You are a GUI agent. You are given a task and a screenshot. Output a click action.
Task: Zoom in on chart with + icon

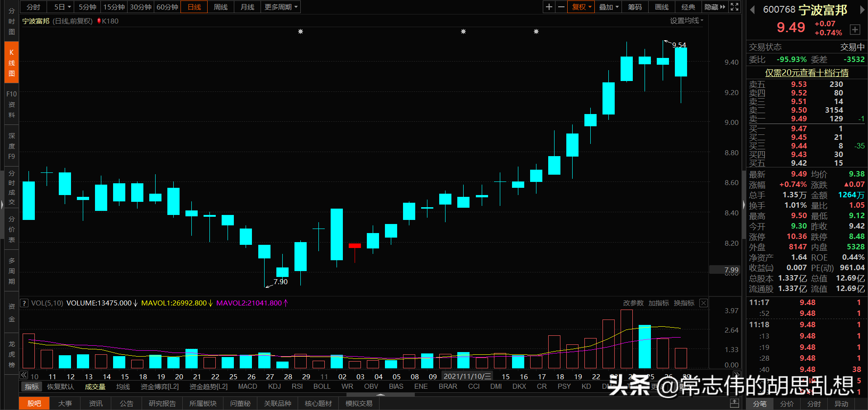(549, 7)
